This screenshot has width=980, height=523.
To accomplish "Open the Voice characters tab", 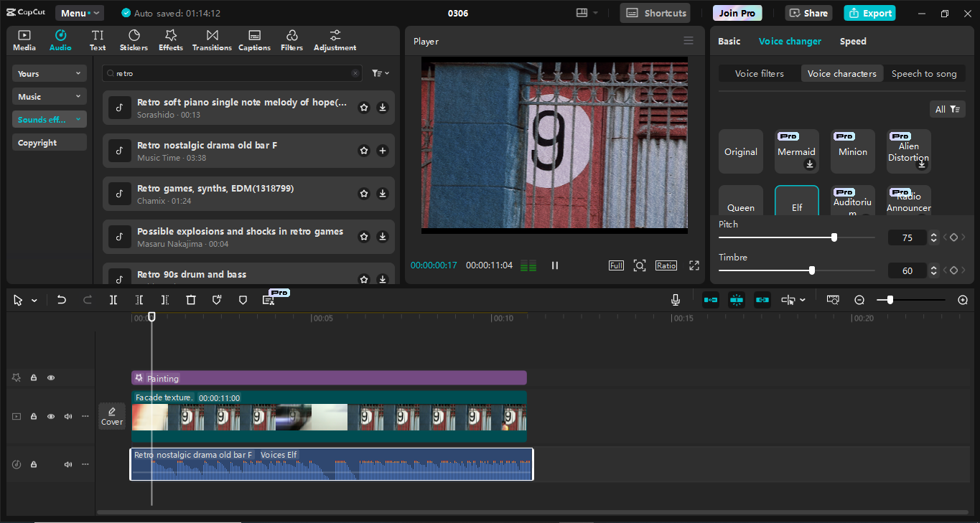I will (x=841, y=73).
